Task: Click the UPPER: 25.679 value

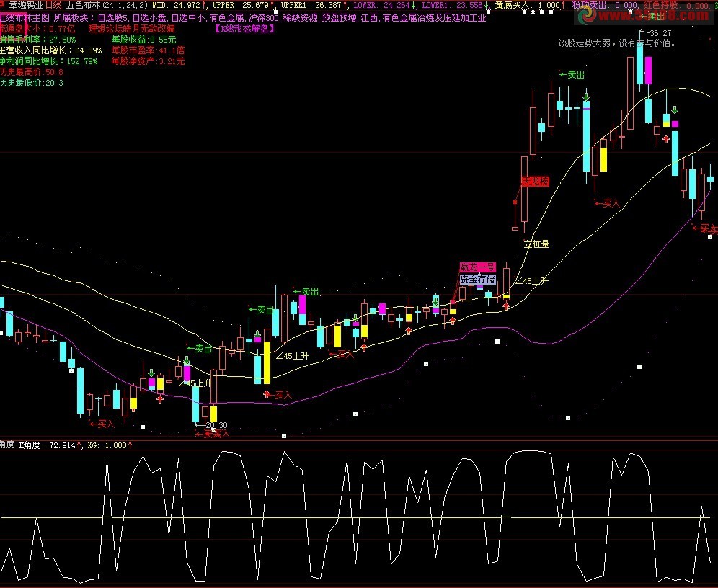Action: tap(240, 5)
